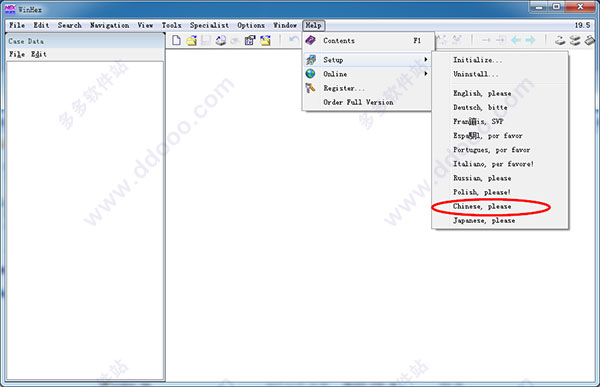
Task: Expand the Online submenu arrow
Action: click(426, 73)
